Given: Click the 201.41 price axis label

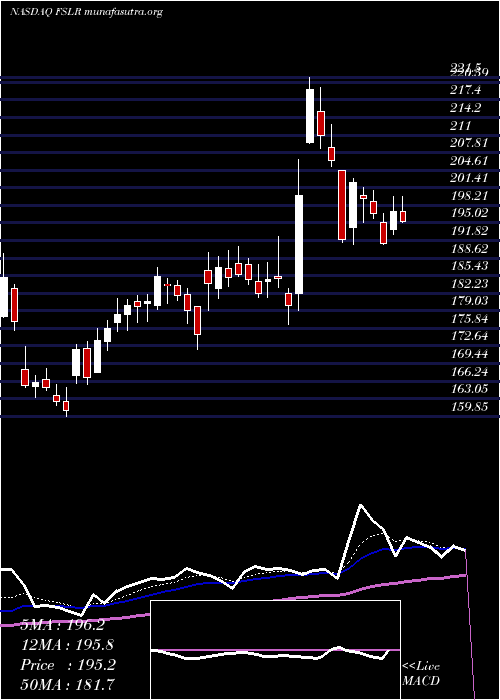Looking at the screenshot, I should 470,178.
